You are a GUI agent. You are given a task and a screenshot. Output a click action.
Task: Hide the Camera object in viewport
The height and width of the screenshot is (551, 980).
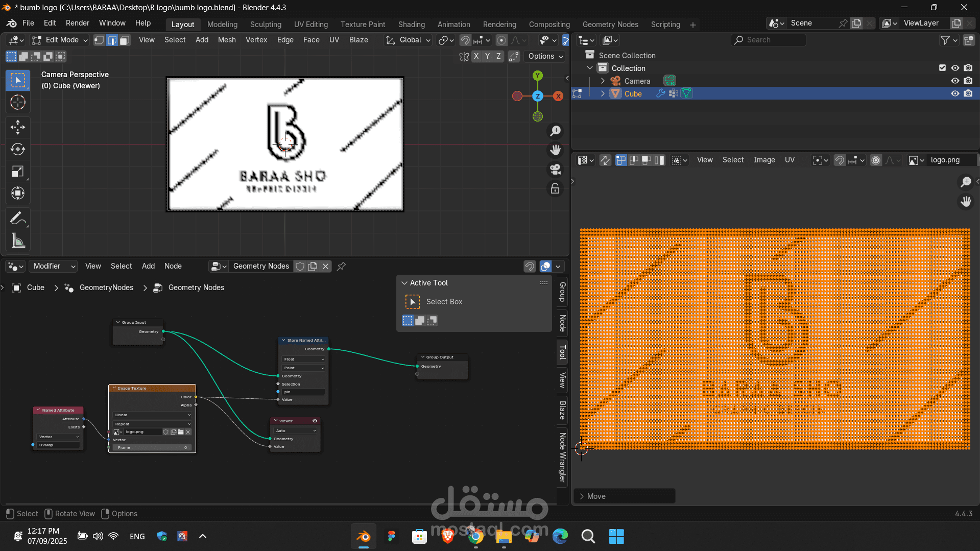point(954,81)
